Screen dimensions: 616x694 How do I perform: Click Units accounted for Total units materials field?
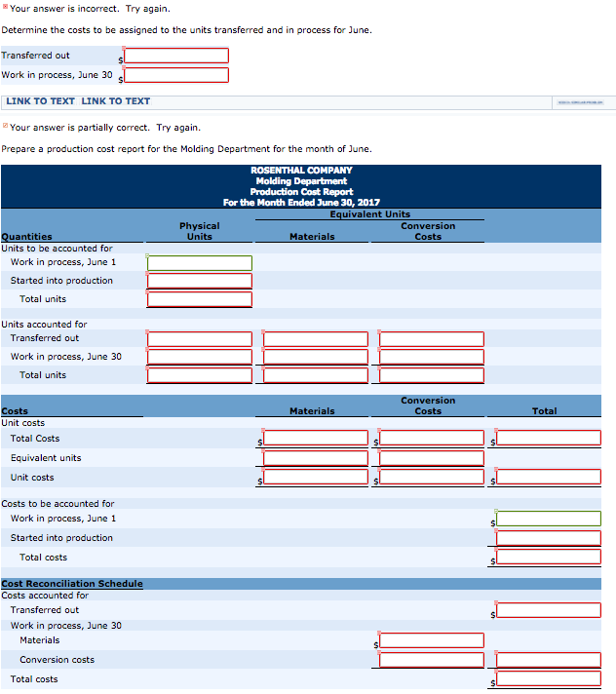[316, 375]
